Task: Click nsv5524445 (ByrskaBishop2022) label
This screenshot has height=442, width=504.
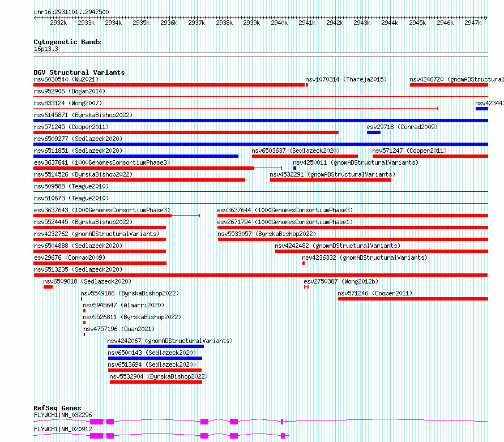Action: click(x=83, y=222)
